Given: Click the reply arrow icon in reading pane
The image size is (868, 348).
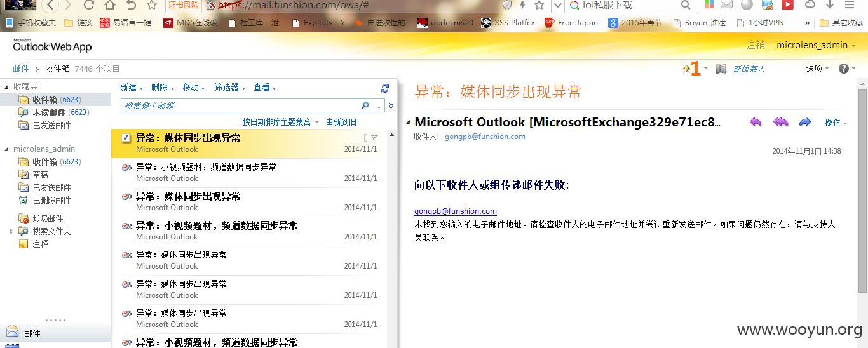Looking at the screenshot, I should point(755,122).
